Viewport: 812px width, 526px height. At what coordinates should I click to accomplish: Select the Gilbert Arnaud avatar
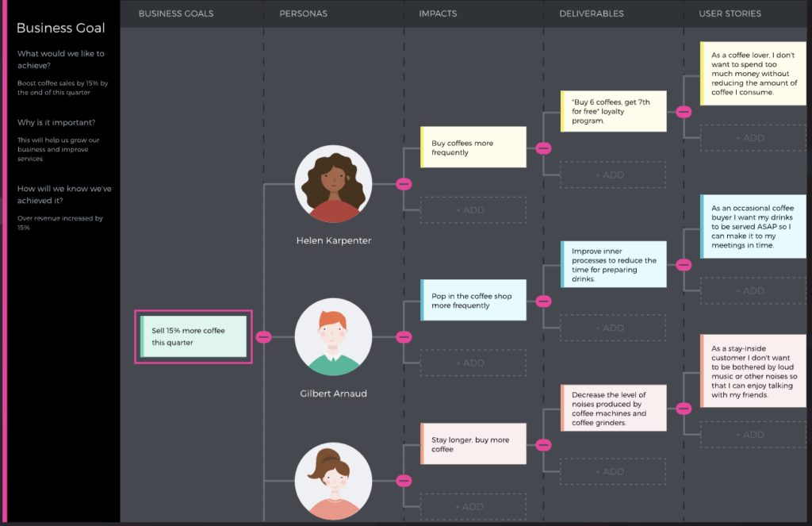point(333,336)
